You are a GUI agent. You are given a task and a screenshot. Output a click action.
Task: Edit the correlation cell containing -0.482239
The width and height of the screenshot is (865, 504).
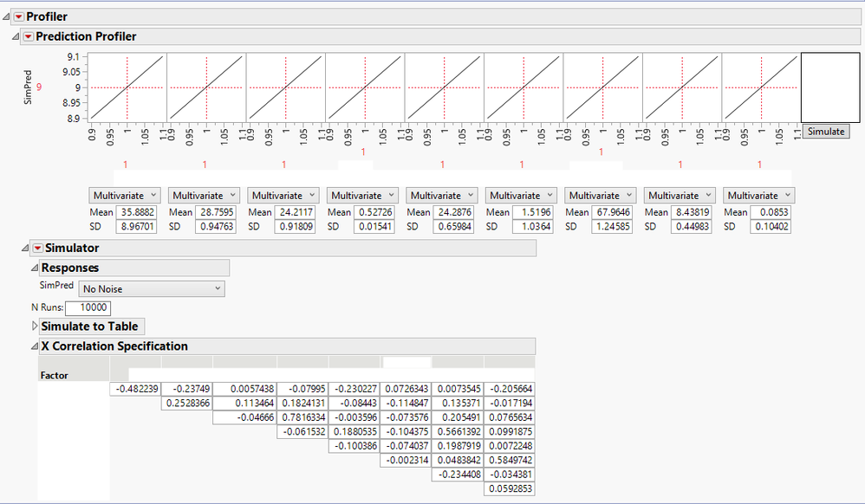tap(135, 388)
